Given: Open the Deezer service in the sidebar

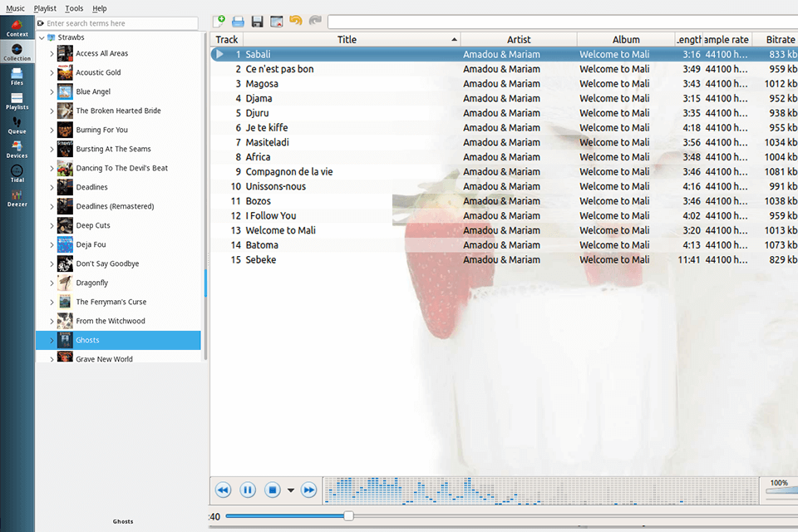Looking at the screenshot, I should click(x=17, y=199).
